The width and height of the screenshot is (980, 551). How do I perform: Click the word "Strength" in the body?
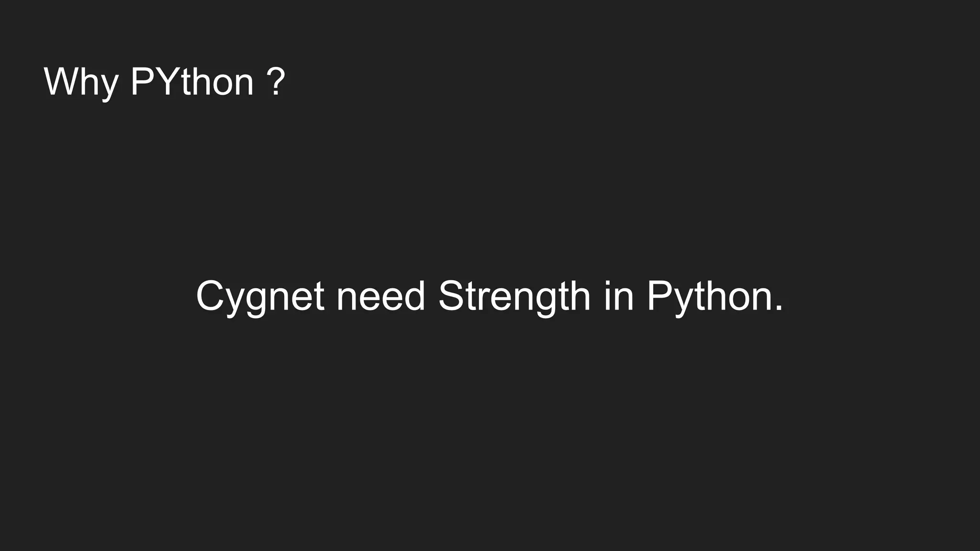click(514, 298)
